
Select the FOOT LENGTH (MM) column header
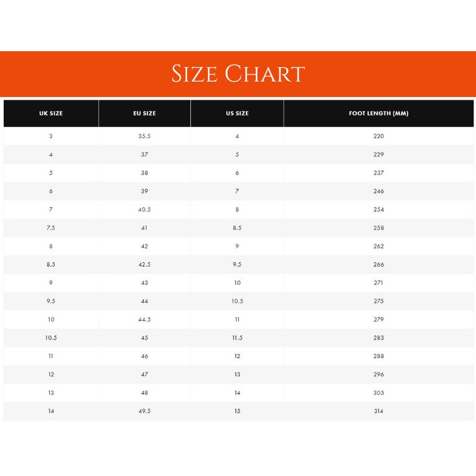[x=378, y=113]
